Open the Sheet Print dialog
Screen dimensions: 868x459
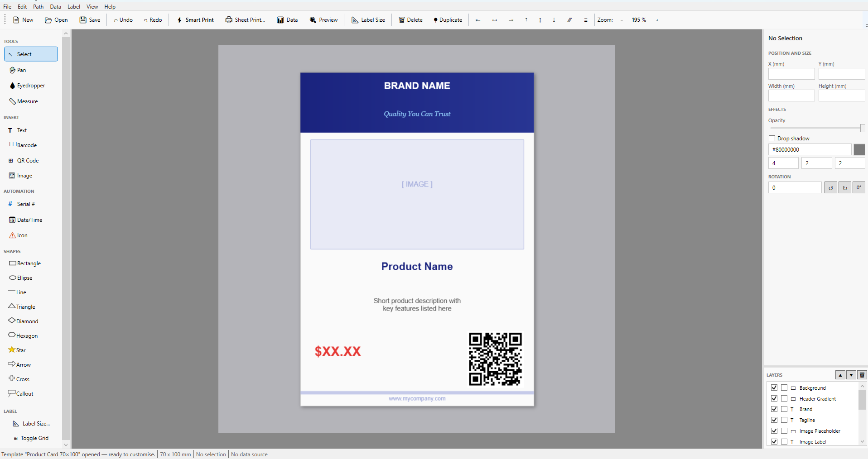click(x=246, y=20)
